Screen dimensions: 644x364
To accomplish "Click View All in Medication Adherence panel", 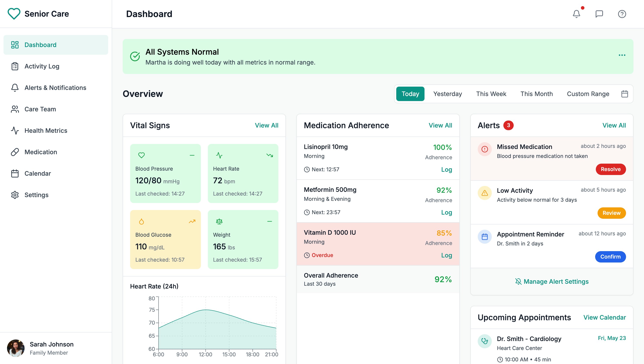I will click(440, 125).
